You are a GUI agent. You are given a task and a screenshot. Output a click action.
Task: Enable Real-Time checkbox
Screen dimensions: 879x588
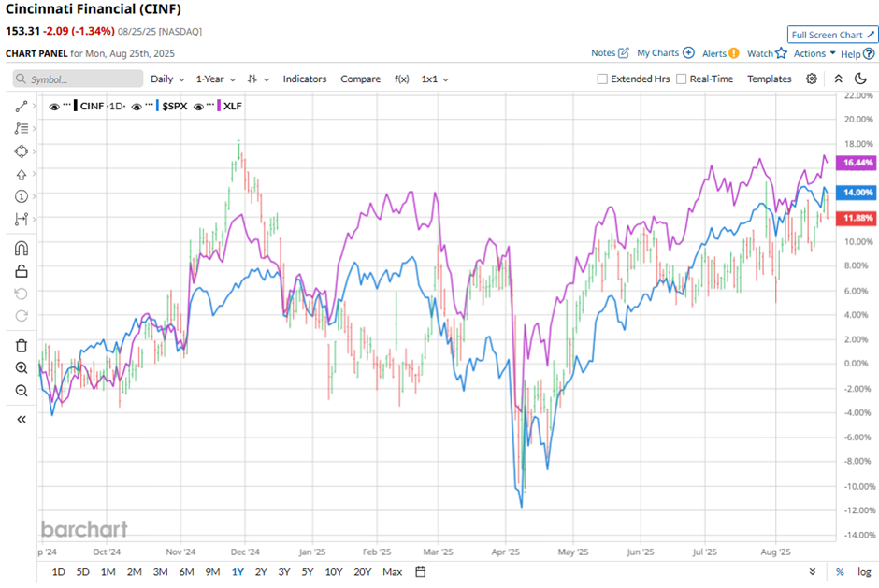[681, 79]
